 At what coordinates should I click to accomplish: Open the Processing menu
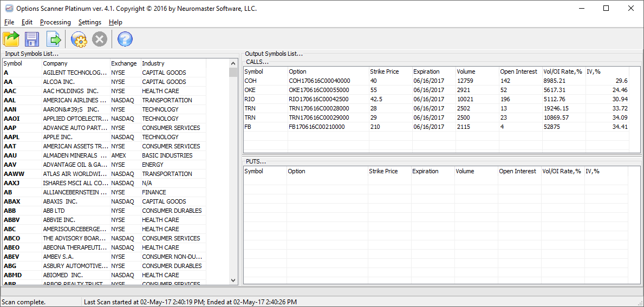point(55,22)
